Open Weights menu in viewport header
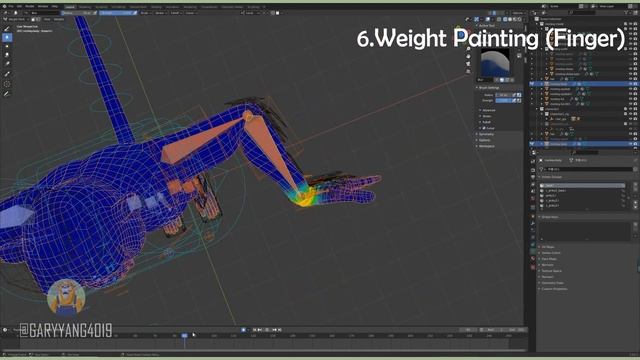Image resolution: width=640 pixels, height=360 pixels. (x=59, y=19)
